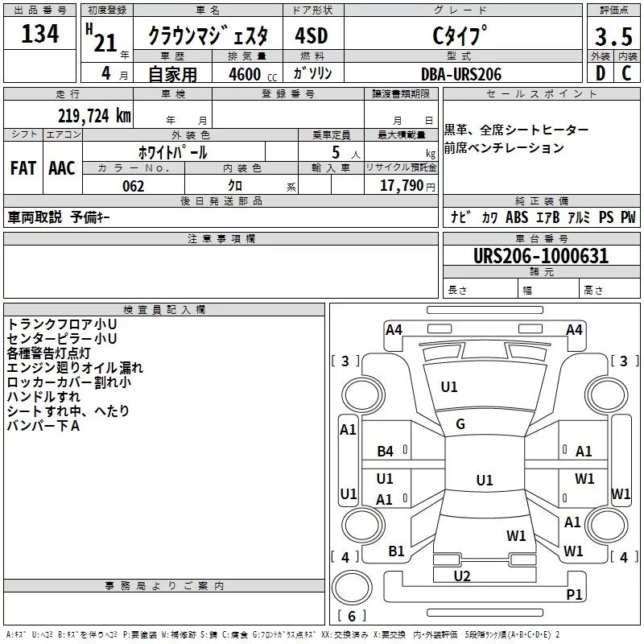
Task: Select the overall grade 3.5 value
Action: pos(613,36)
